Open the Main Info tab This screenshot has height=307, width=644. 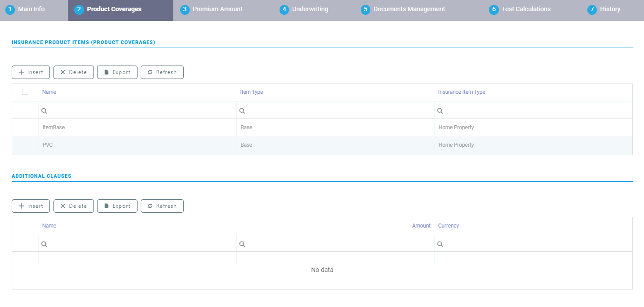[x=31, y=9]
